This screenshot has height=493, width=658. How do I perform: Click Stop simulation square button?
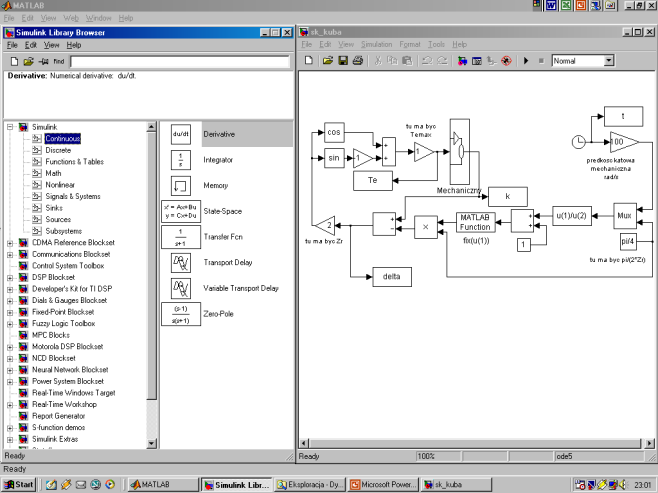click(541, 61)
